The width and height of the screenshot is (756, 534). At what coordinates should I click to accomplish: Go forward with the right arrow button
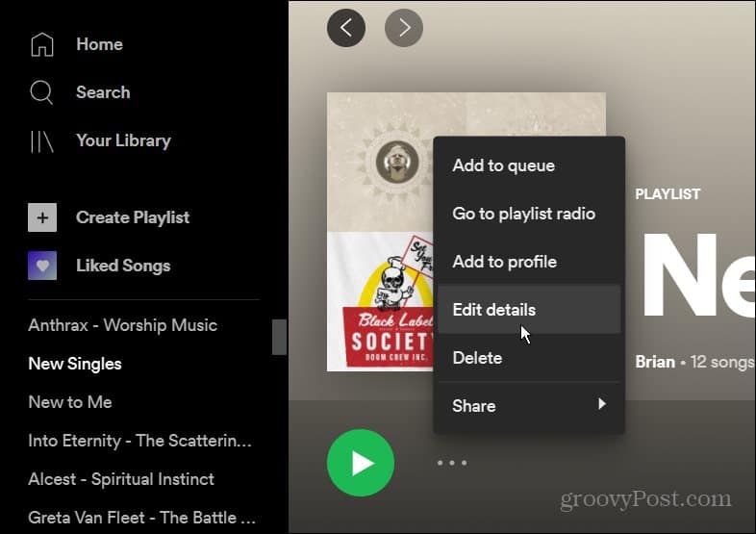tap(404, 28)
